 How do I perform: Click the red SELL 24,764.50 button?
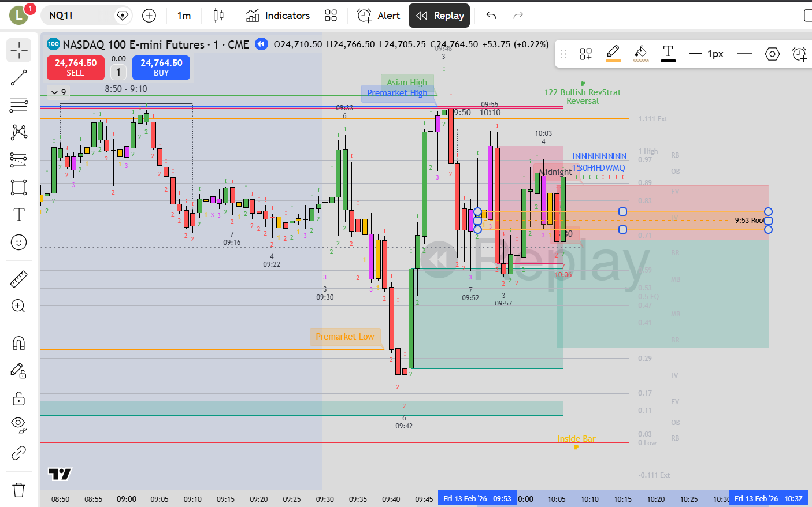[x=76, y=68]
